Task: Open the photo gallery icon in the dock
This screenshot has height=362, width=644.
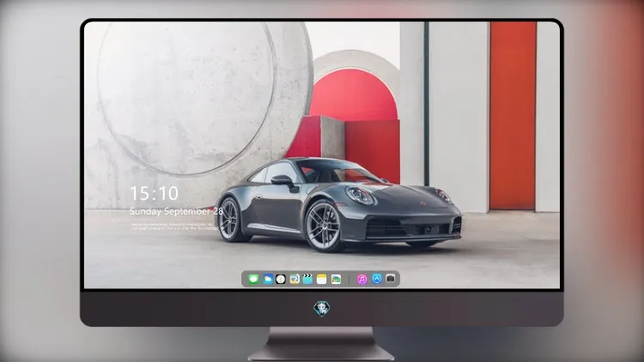Action: click(336, 279)
